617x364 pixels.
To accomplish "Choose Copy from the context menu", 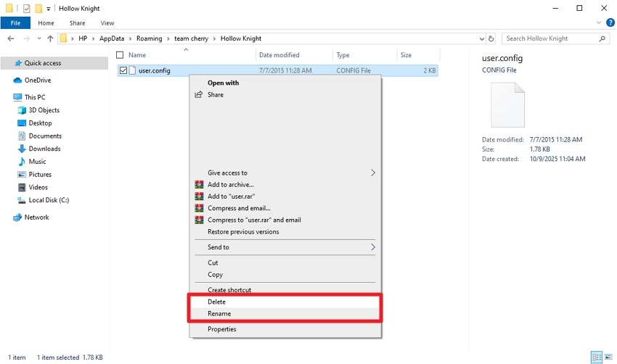I will pyautogui.click(x=285, y=275).
